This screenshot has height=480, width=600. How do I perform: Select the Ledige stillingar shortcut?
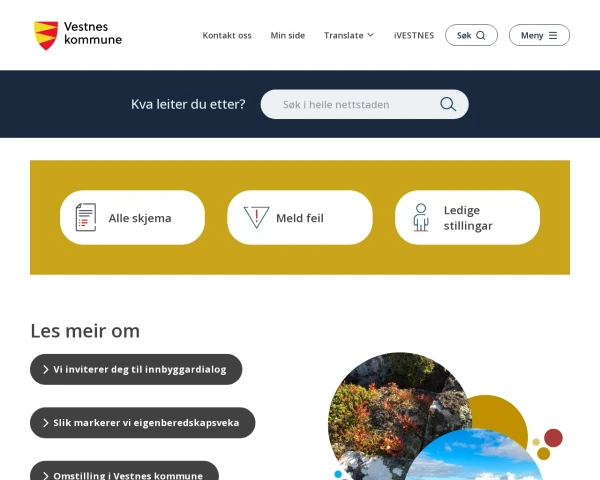click(467, 217)
